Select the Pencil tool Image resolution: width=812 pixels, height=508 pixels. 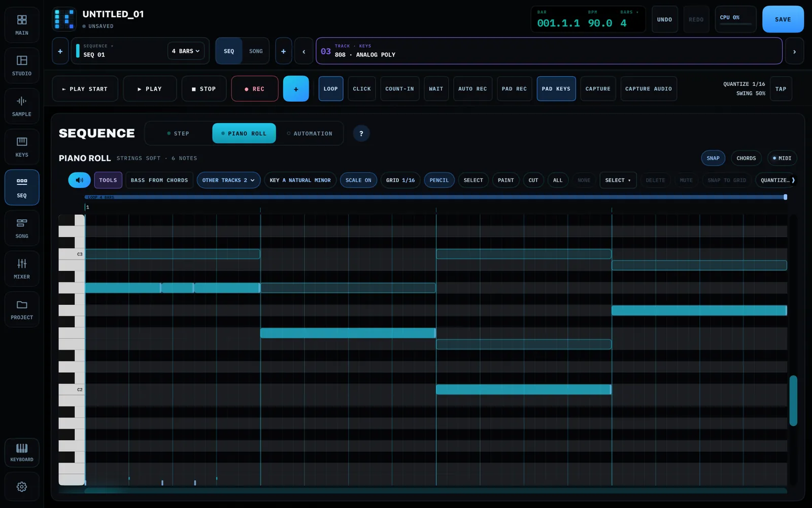tap(439, 180)
